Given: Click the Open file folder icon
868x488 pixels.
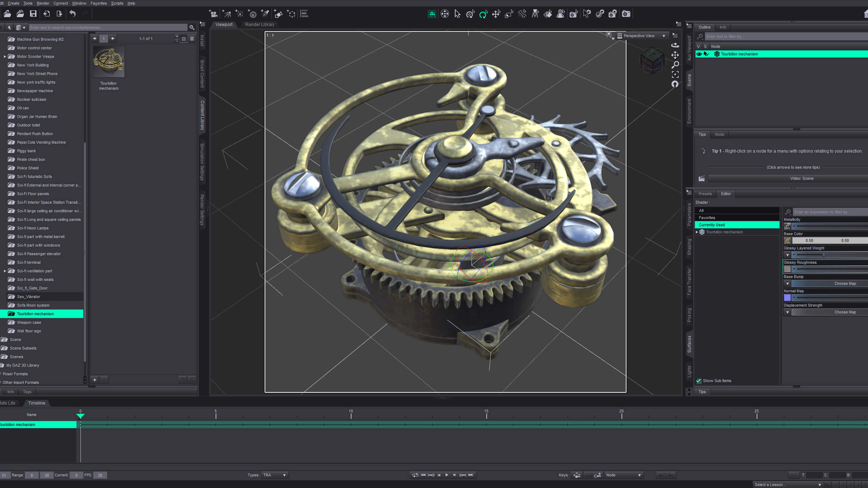Looking at the screenshot, I should pyautogui.click(x=7, y=14).
